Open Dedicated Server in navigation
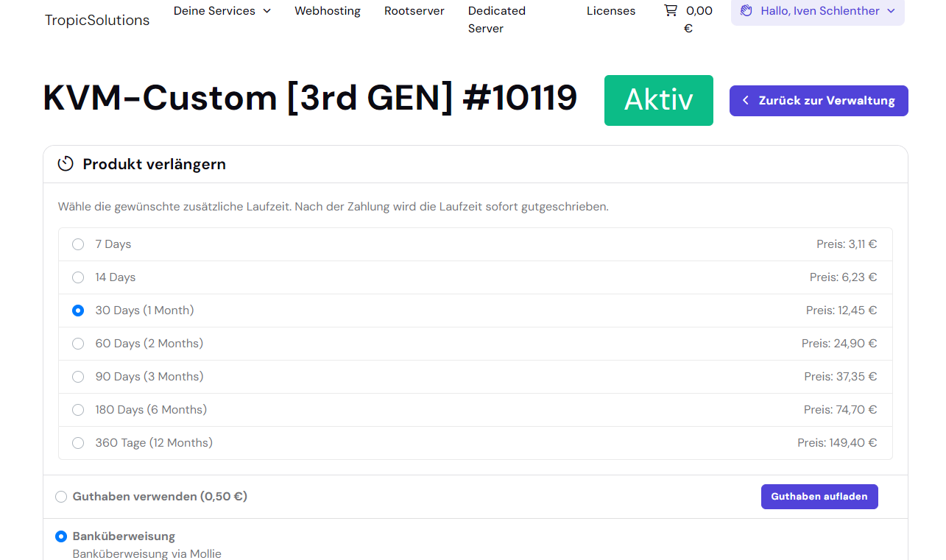 point(497,20)
